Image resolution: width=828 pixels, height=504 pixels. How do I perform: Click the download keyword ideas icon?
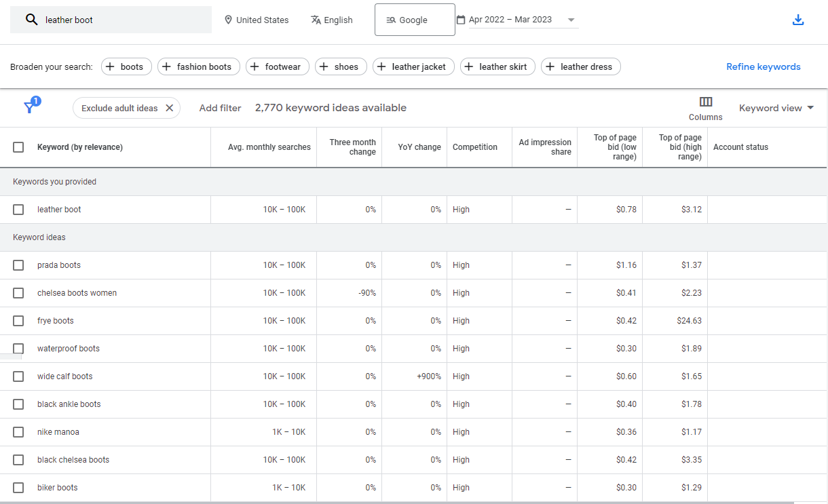798,20
